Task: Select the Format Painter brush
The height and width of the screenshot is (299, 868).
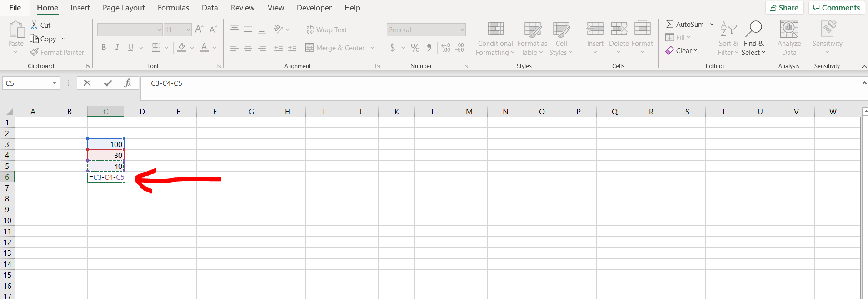Action: (x=34, y=52)
